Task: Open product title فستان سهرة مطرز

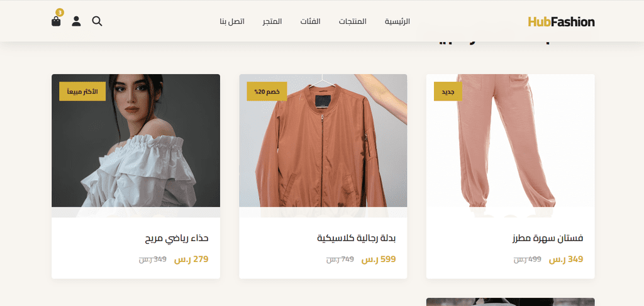Action: [x=548, y=238]
